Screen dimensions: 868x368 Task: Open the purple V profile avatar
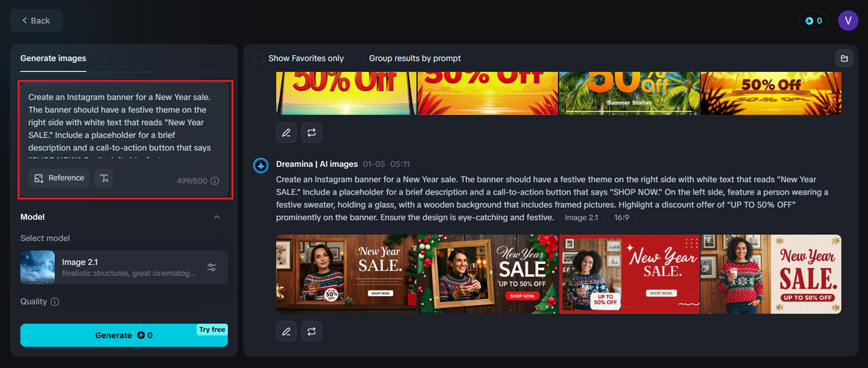[848, 20]
